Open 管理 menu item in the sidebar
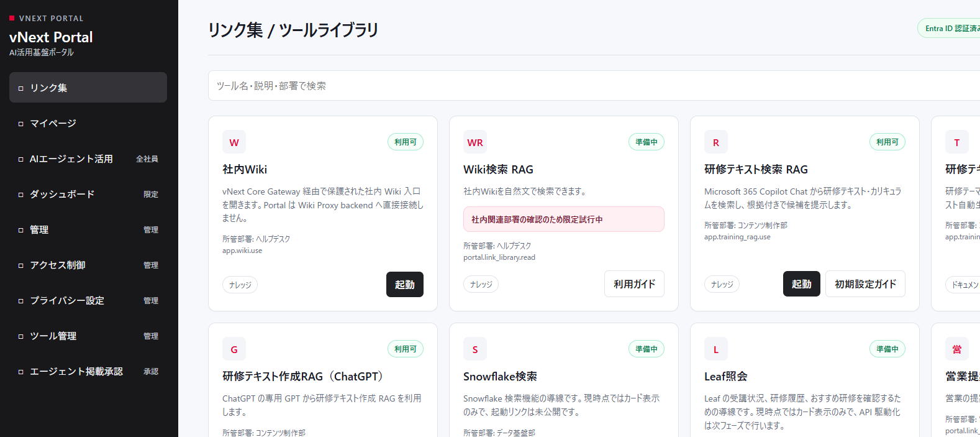The image size is (980, 437). coord(88,229)
